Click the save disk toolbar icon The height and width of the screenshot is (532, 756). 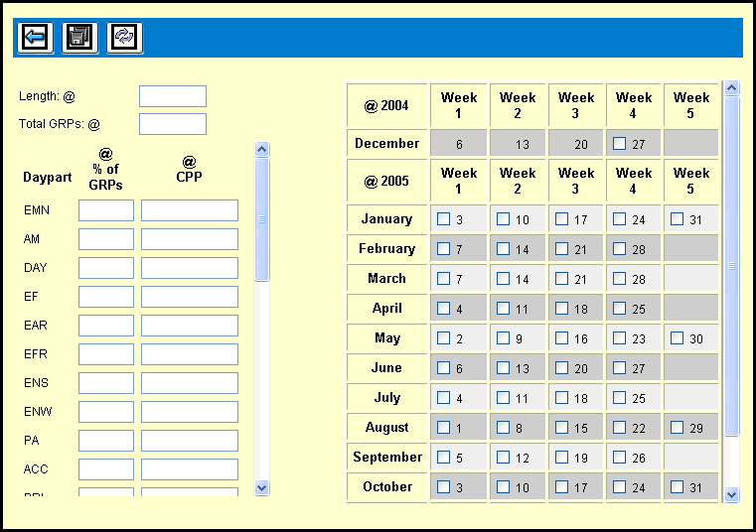point(79,38)
